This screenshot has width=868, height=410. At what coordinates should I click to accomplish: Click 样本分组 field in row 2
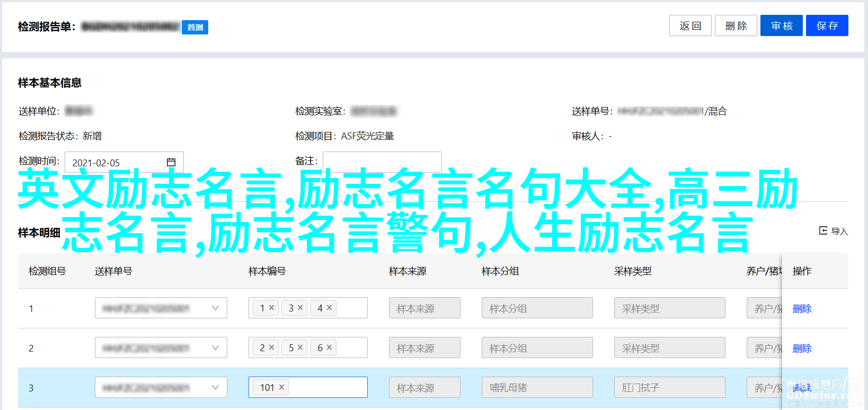point(537,347)
